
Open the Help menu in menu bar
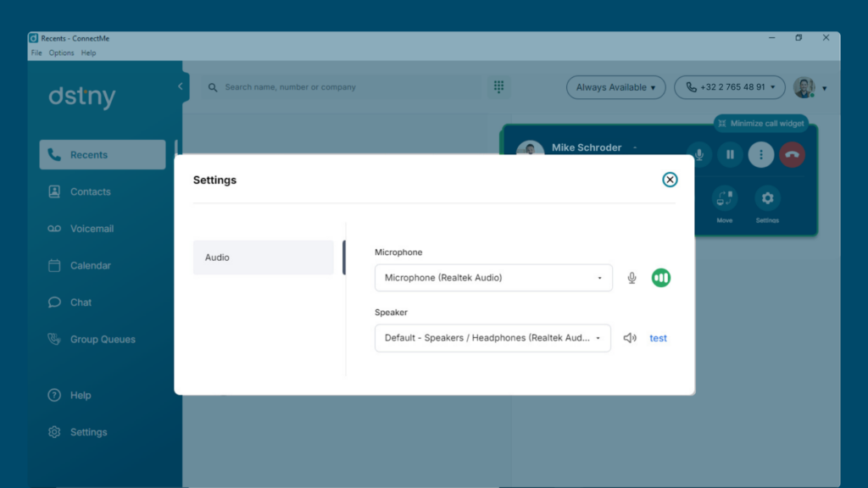tap(88, 53)
